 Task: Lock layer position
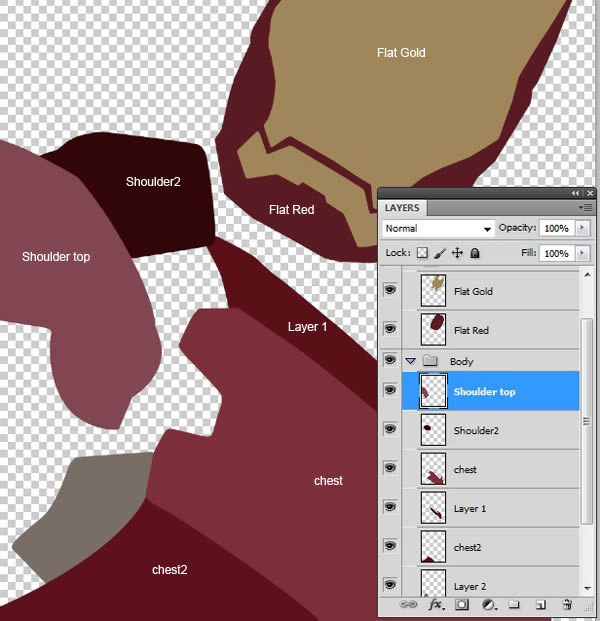click(x=457, y=253)
